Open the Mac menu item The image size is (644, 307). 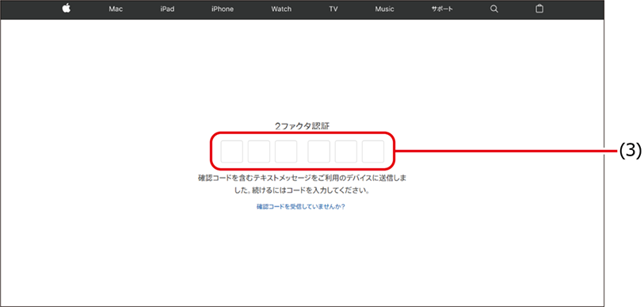coord(116,9)
